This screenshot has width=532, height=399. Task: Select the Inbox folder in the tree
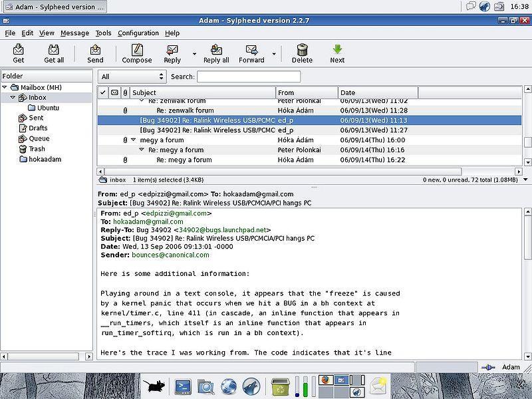(37, 97)
